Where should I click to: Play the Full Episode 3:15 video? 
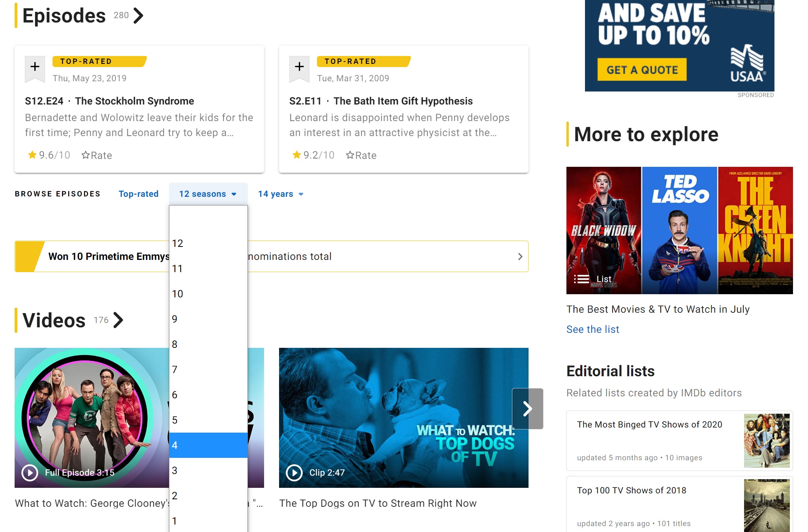click(x=30, y=472)
